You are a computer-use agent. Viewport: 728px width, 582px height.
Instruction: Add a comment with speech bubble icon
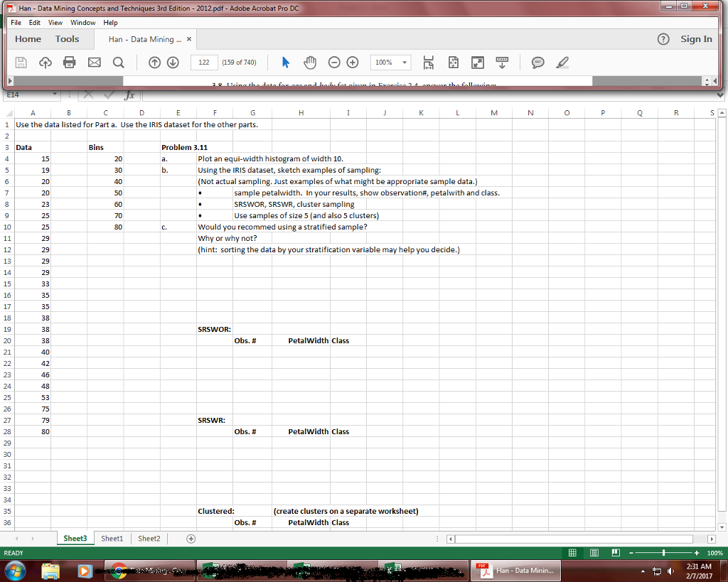537,63
